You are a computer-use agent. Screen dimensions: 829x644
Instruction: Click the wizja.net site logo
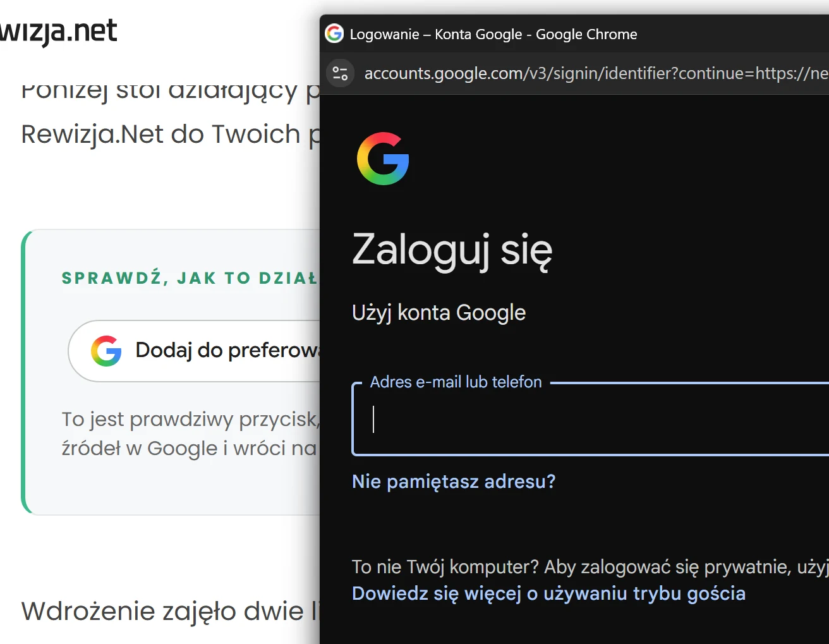point(58,32)
